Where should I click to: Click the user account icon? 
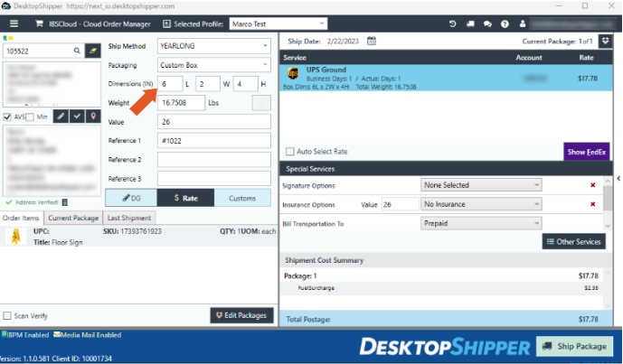(523, 23)
